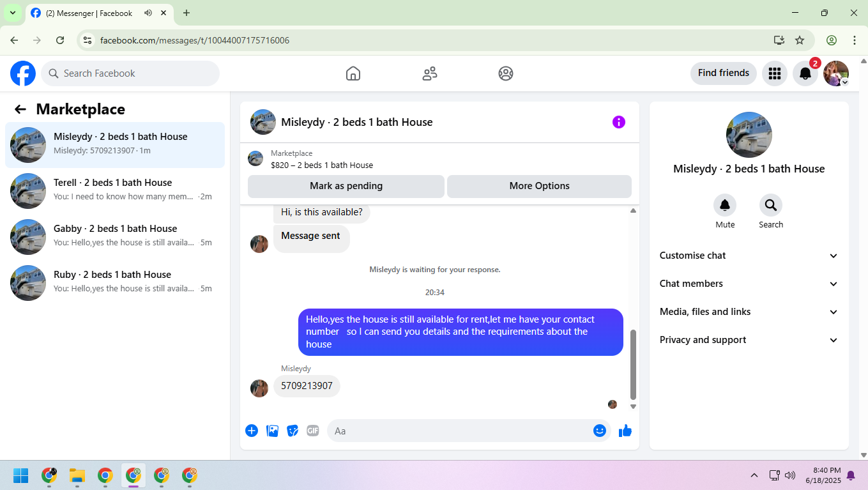Choose a sticker using the sticker icon

pos(293,431)
